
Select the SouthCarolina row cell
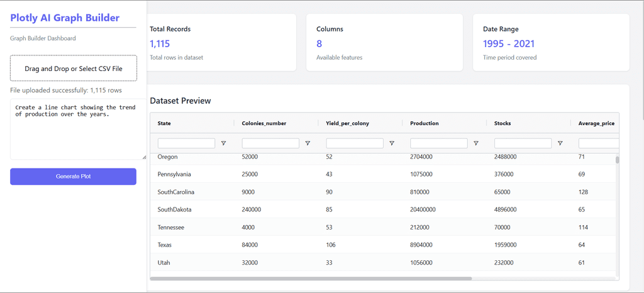[x=176, y=192]
